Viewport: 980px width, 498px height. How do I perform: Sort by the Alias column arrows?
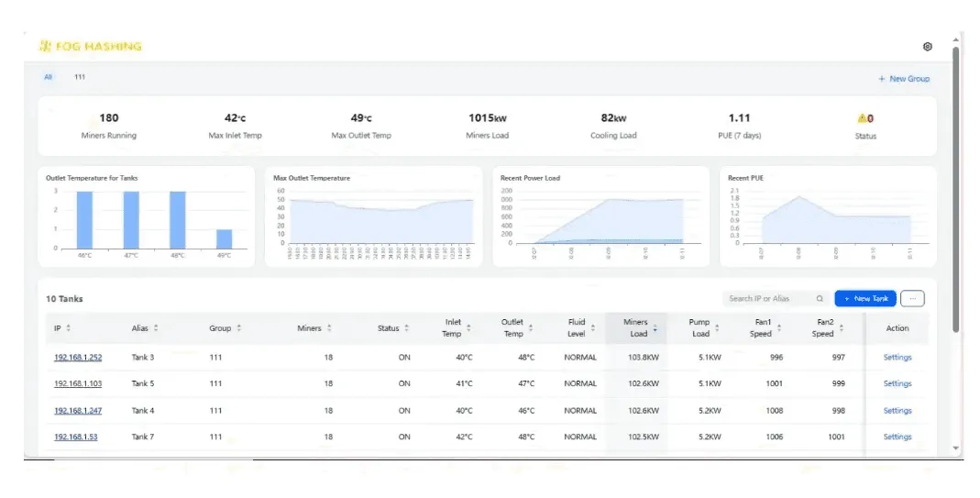(156, 327)
